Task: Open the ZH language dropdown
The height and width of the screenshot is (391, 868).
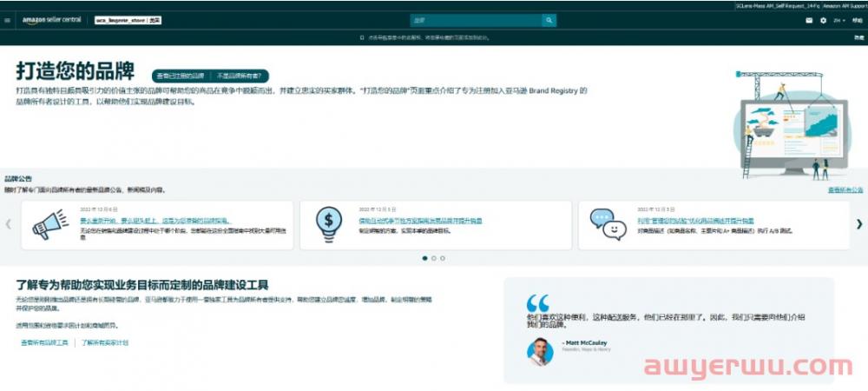Action: 839,20
